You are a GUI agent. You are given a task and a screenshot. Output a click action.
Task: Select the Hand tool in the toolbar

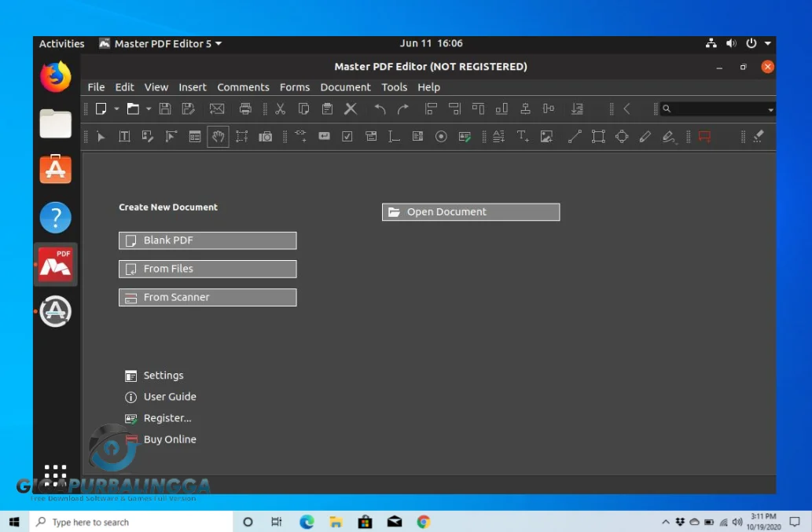[218, 137]
